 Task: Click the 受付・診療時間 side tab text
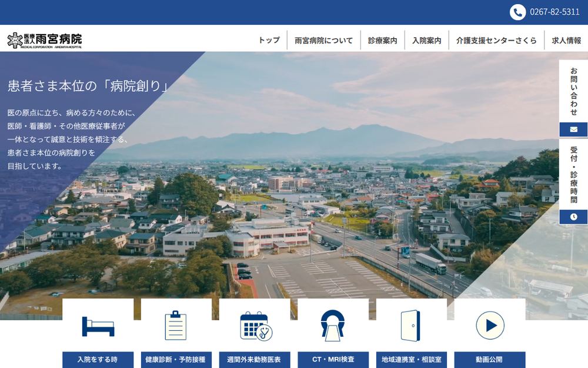574,175
